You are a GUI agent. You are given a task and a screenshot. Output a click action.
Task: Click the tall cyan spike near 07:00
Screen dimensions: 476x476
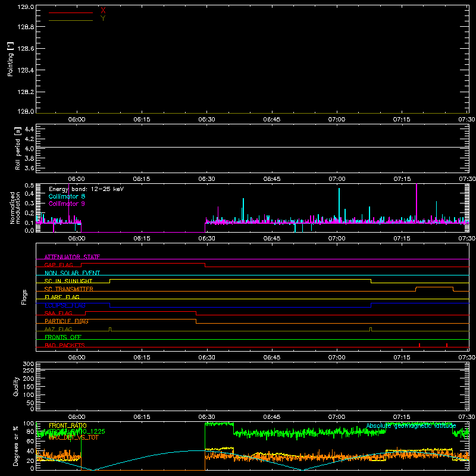tap(339, 205)
